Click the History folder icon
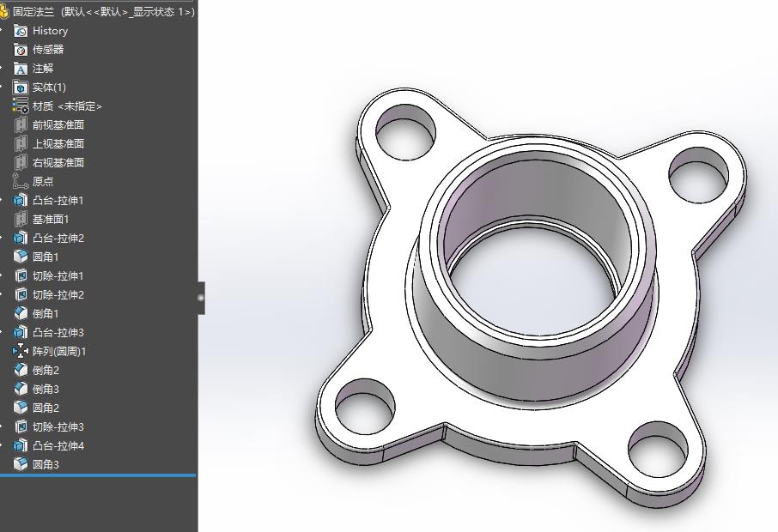778x532 pixels. 21,31
